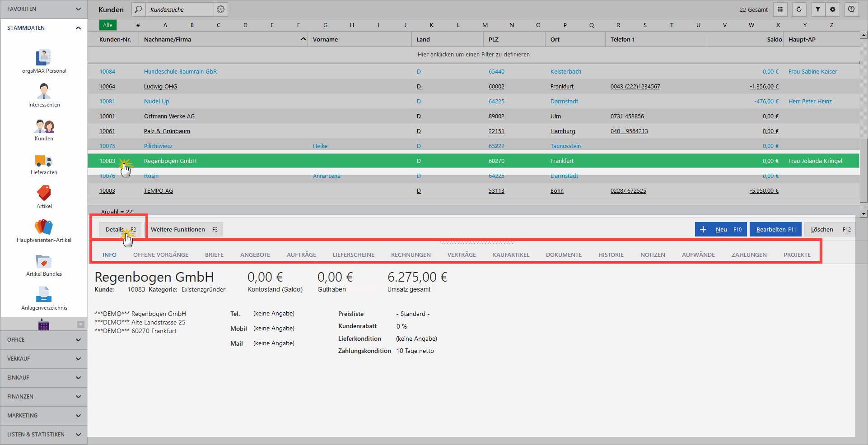The height and width of the screenshot is (445, 868).
Task: Click contact Frau Jolanda Kringel
Action: tap(815, 161)
